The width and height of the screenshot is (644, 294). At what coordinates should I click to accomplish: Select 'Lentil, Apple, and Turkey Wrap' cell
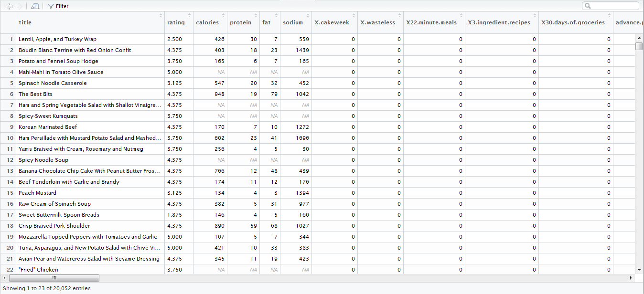pos(90,39)
